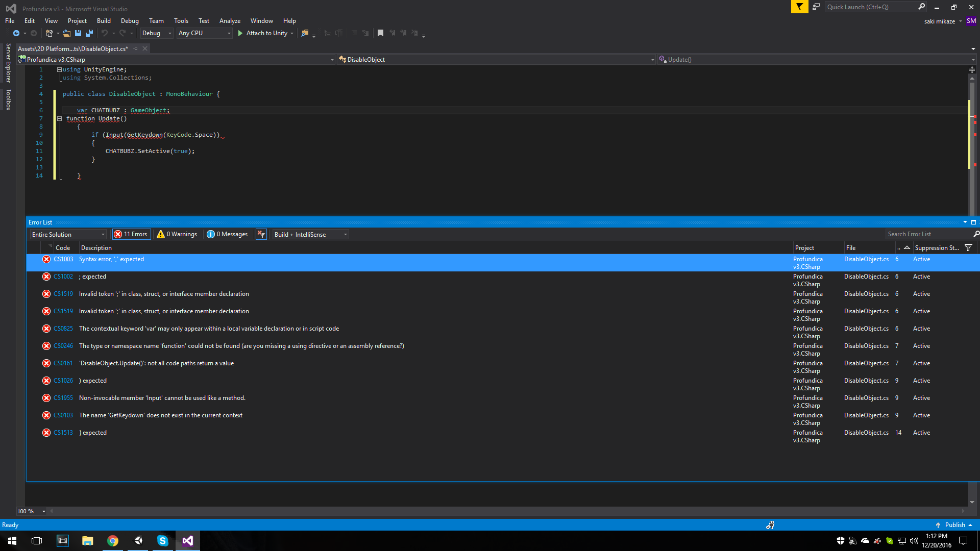This screenshot has height=551, width=980.
Task: Click the filter icon in the Error List header
Action: 968,248
